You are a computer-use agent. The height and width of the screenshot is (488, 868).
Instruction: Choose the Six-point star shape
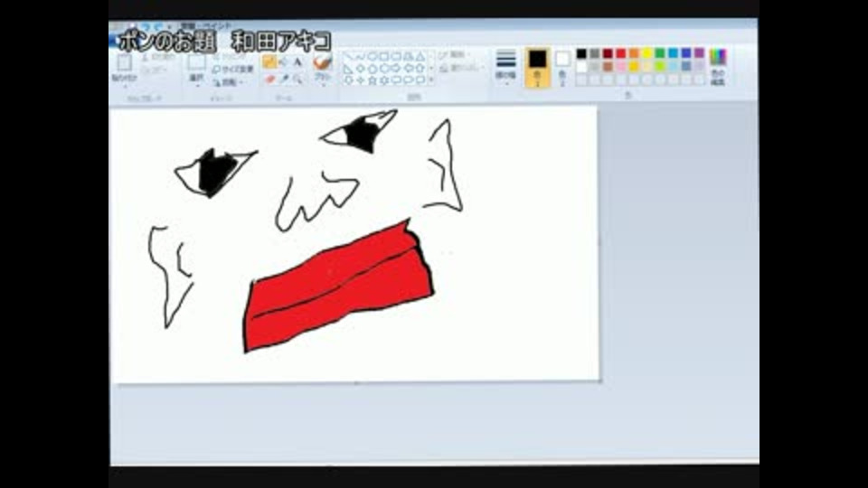(x=383, y=80)
